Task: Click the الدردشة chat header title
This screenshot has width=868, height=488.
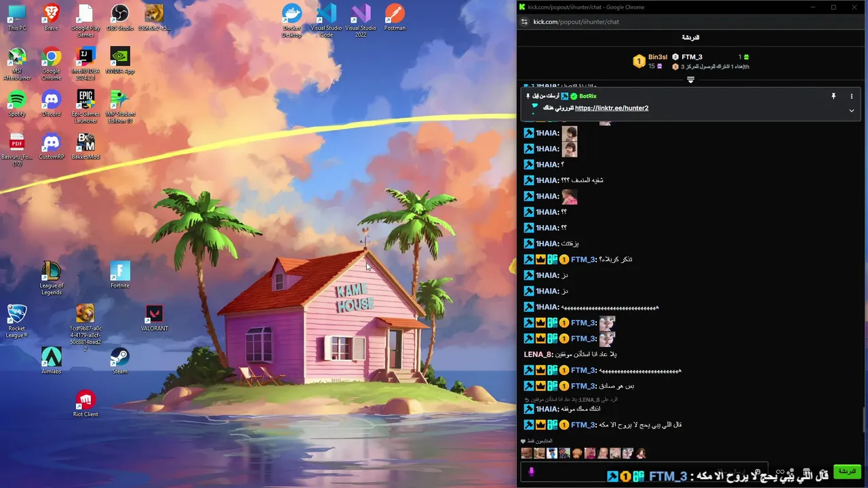Action: pos(690,38)
